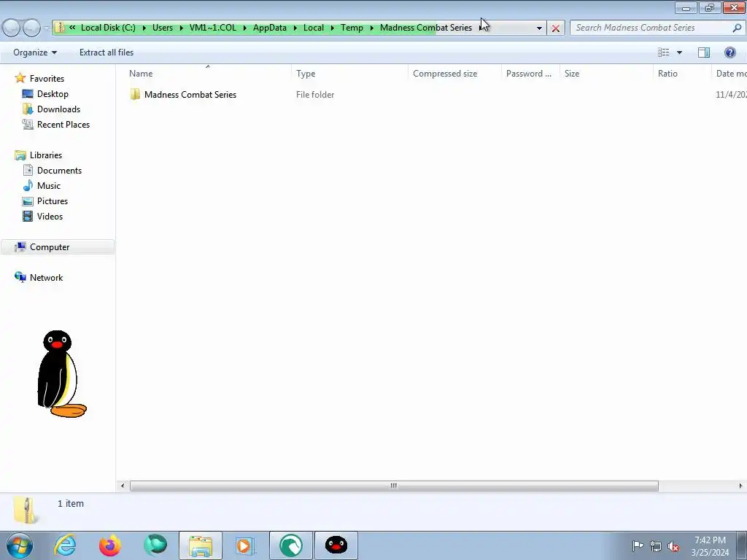
Task: Expand arrow after AppData breadcrumb
Action: tap(295, 28)
